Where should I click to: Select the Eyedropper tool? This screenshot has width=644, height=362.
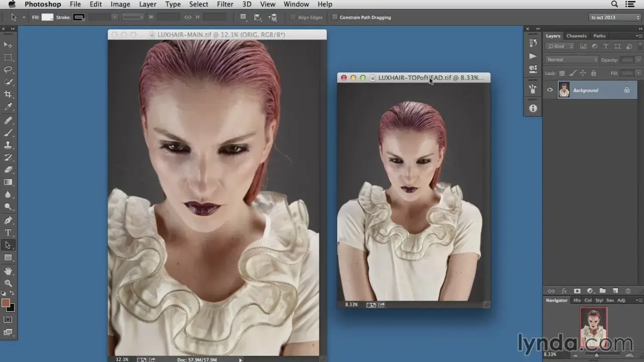[x=8, y=107]
